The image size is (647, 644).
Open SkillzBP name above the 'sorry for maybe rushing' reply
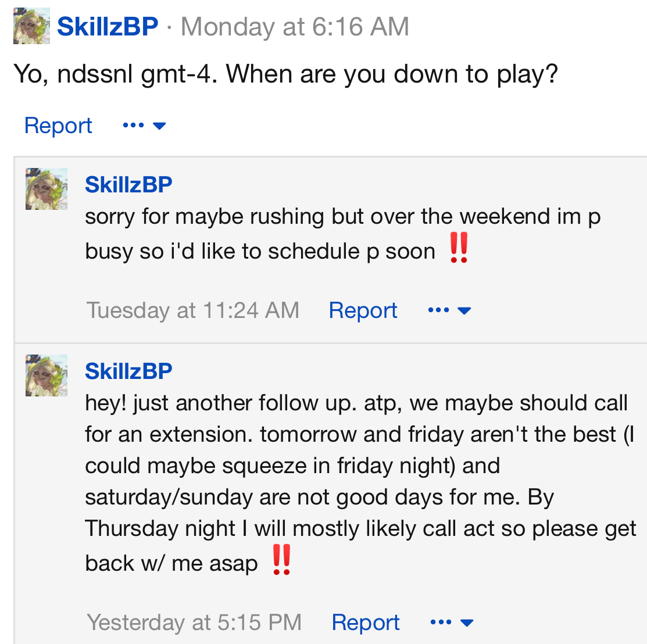coord(128,184)
